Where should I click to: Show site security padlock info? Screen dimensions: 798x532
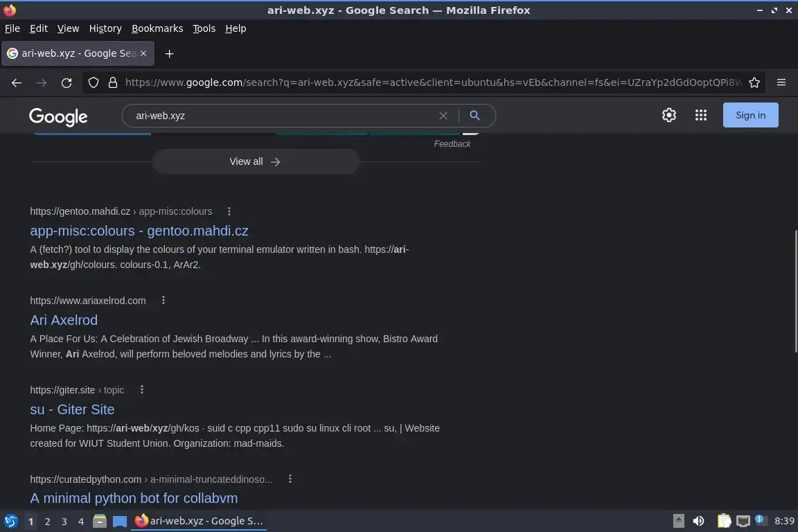(112, 82)
